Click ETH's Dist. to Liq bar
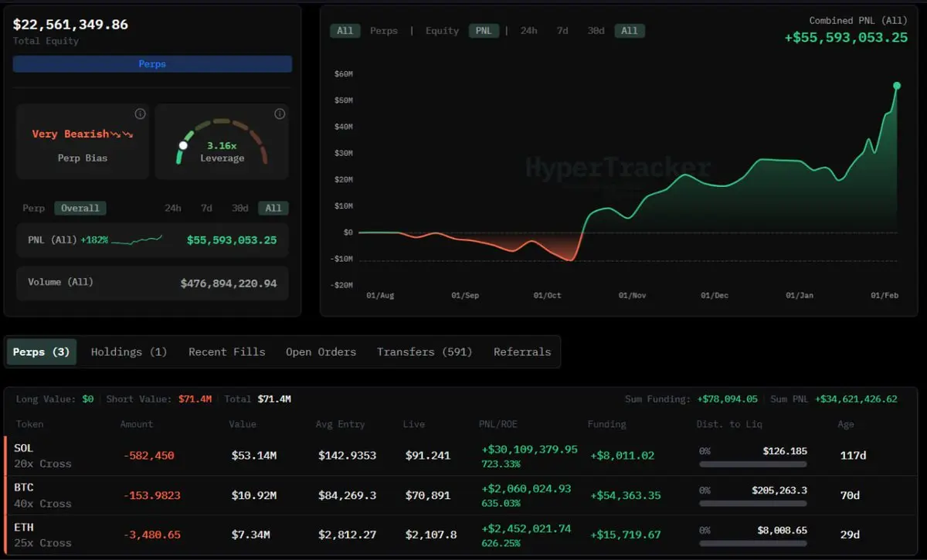Screen dimensions: 927x560 click(752, 543)
